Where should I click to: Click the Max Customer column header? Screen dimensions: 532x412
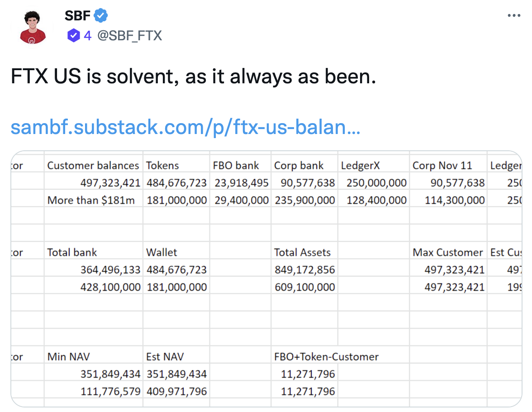click(447, 252)
